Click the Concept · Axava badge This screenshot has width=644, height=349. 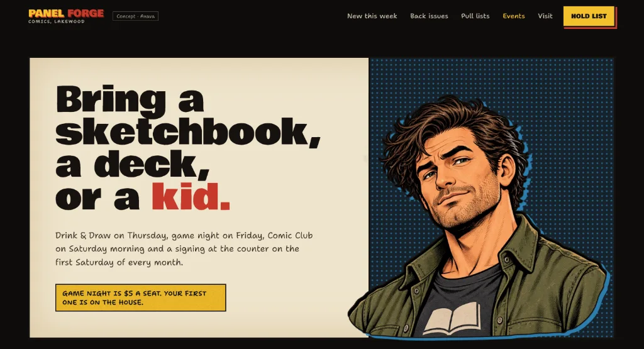136,16
